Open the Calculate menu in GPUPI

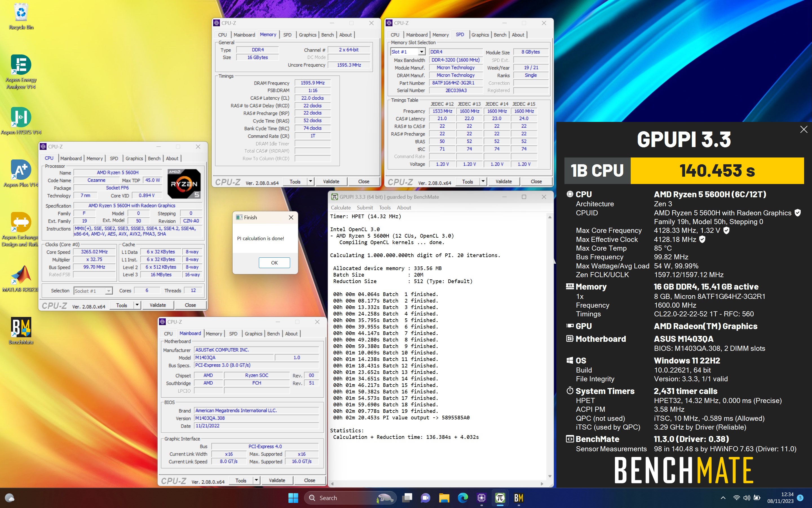pyautogui.click(x=341, y=208)
